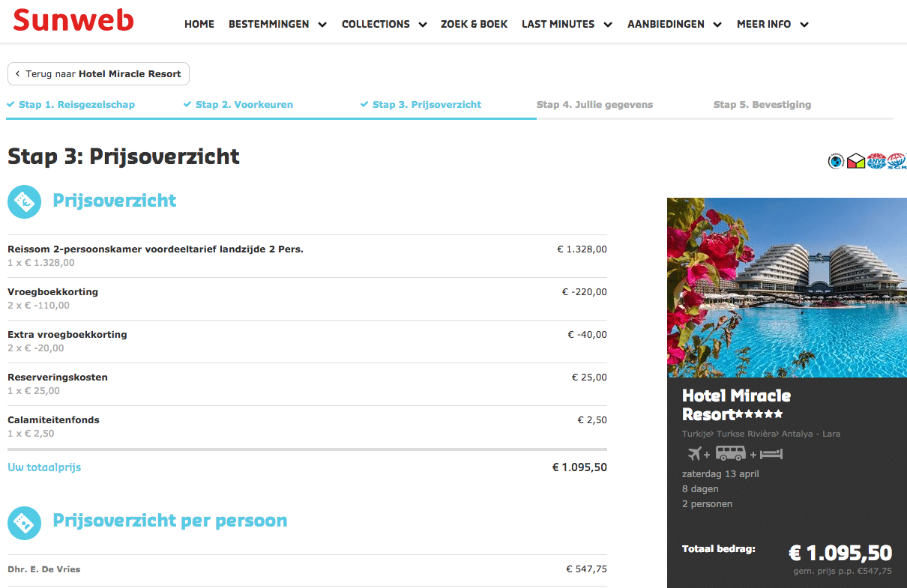Click the bus transfer icon in hotel card
907x588 pixels.
click(x=730, y=453)
